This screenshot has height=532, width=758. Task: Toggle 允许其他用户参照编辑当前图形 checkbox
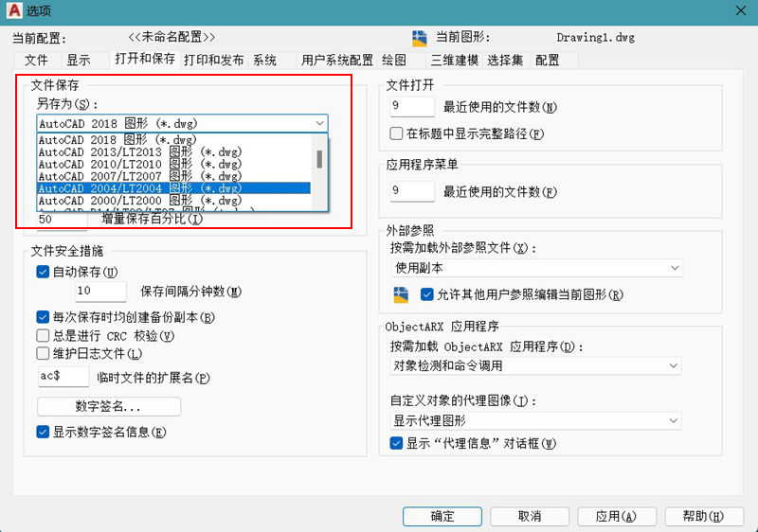click(427, 294)
